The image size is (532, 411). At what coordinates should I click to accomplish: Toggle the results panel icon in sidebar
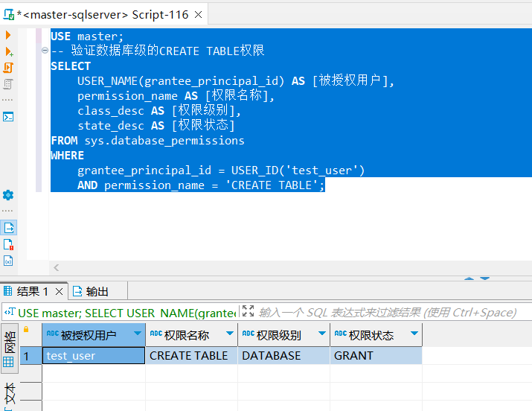click(x=8, y=228)
